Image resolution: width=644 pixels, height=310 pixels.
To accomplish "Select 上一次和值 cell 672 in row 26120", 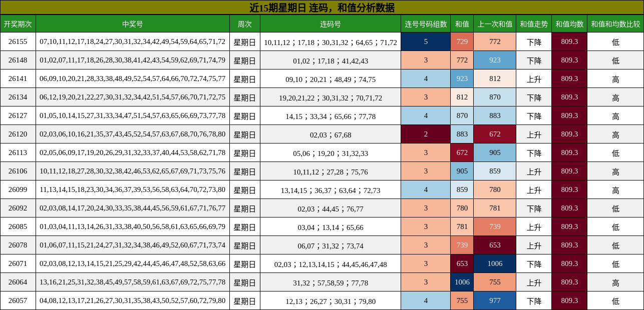I will tap(495, 134).
